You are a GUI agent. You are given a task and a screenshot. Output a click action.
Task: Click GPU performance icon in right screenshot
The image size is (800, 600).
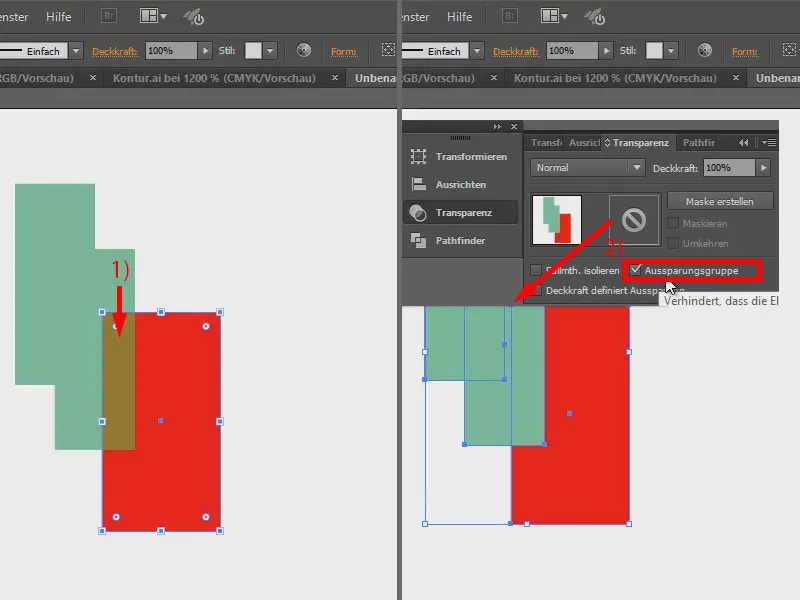click(595, 17)
